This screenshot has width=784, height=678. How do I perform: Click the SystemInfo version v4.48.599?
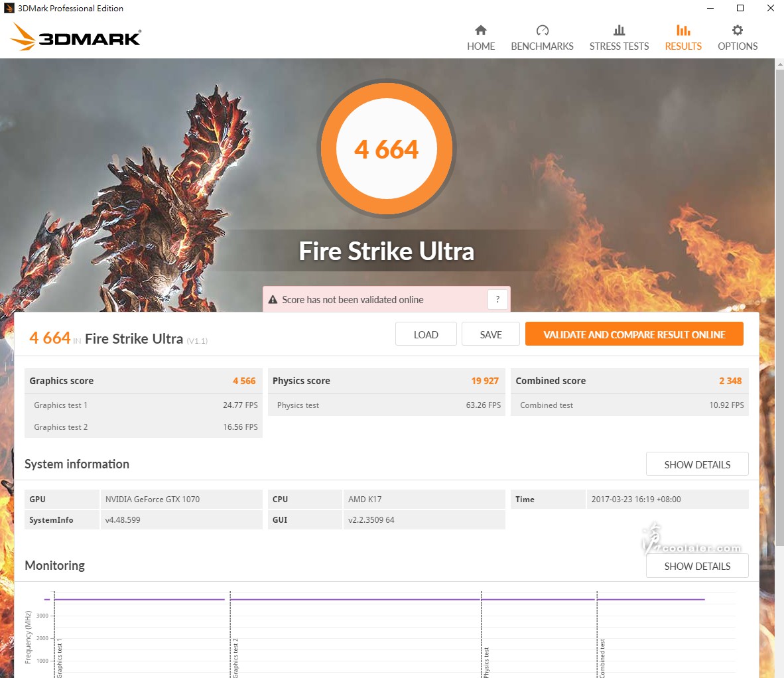(x=123, y=519)
